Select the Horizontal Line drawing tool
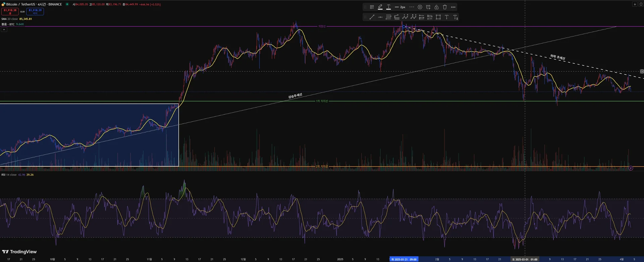Image resolution: width=644 pixels, height=262 pixels. [380, 17]
